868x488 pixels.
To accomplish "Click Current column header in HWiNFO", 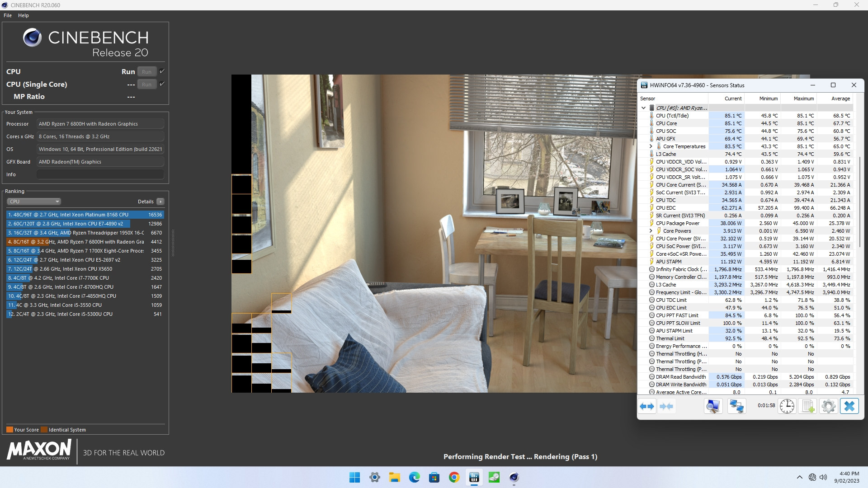I will [726, 99].
